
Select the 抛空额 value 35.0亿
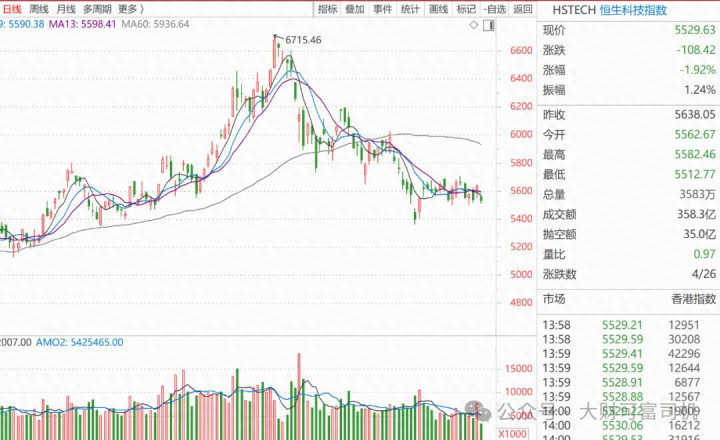click(x=699, y=234)
